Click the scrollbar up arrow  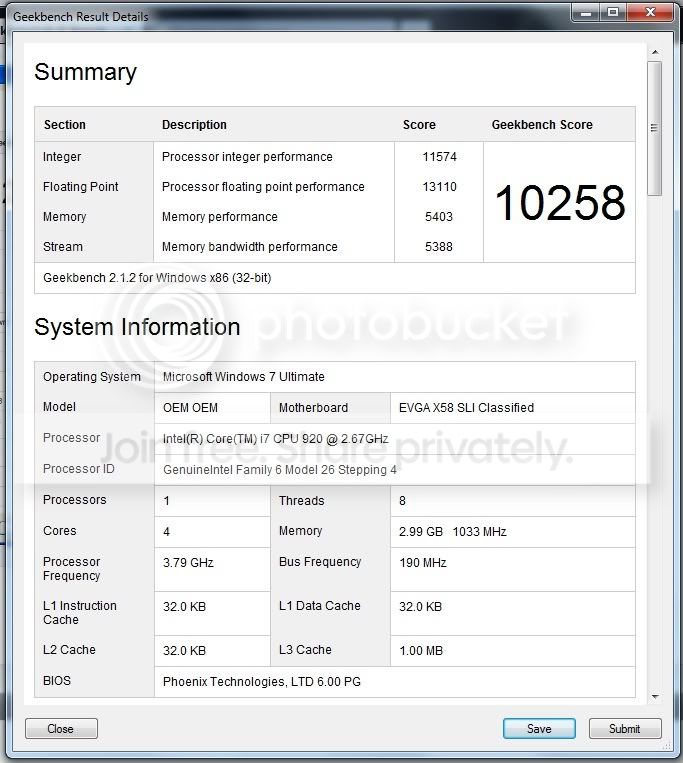(655, 52)
